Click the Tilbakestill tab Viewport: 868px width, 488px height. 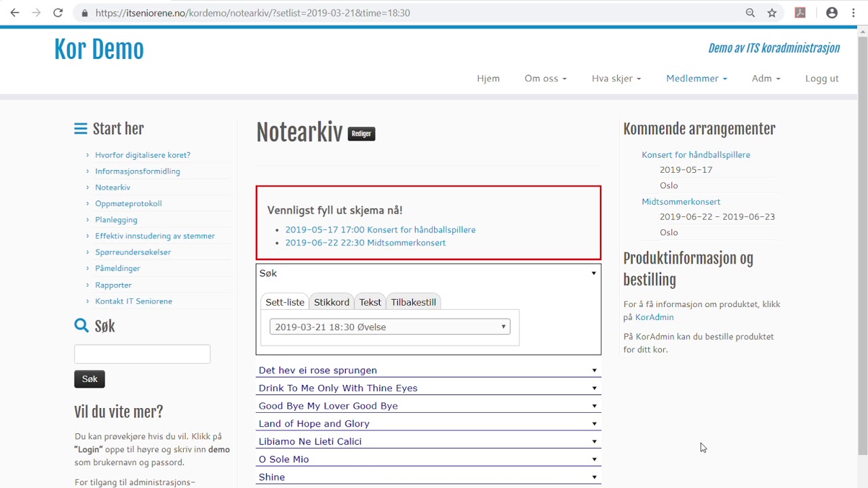414,302
